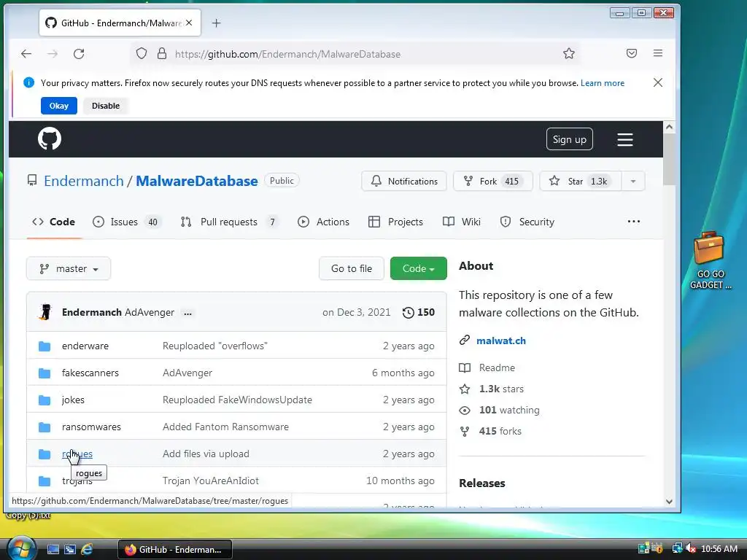This screenshot has width=747, height=560.
Task: Open the Wiki tab
Action: click(462, 222)
